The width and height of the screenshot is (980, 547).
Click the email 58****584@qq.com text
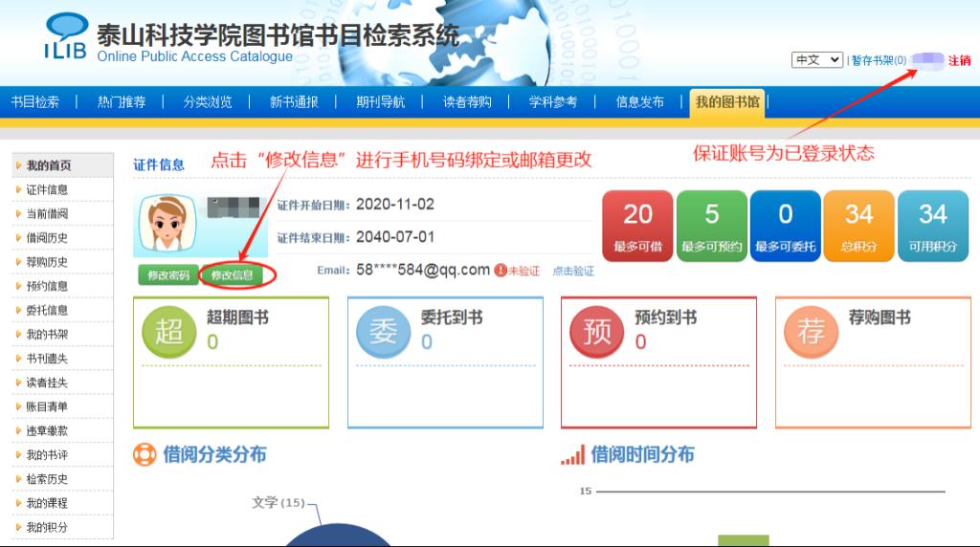click(x=423, y=270)
